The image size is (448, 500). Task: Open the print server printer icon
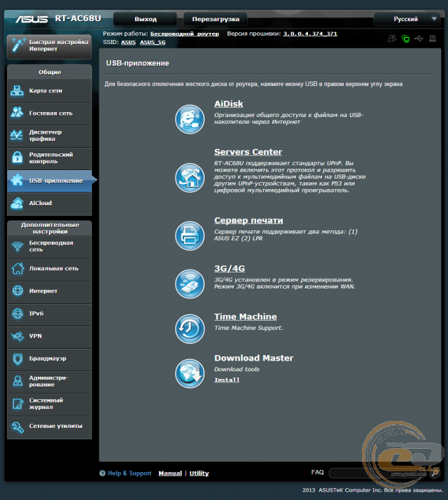pyautogui.click(x=190, y=236)
